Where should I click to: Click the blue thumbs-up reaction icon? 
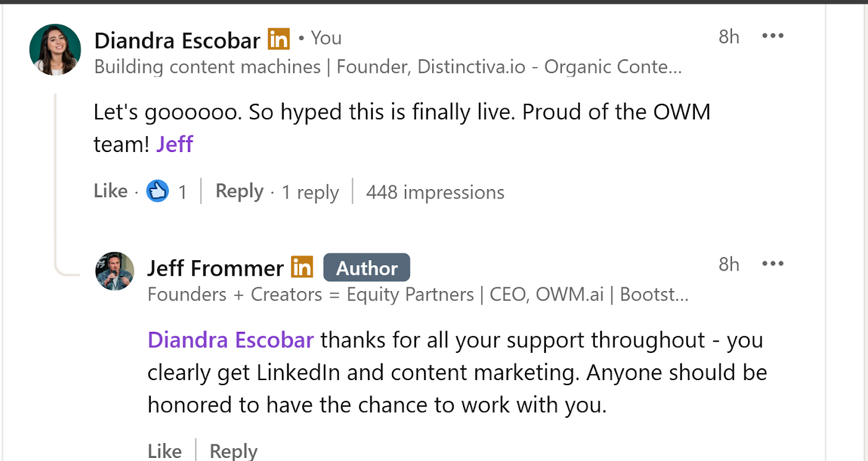point(158,191)
